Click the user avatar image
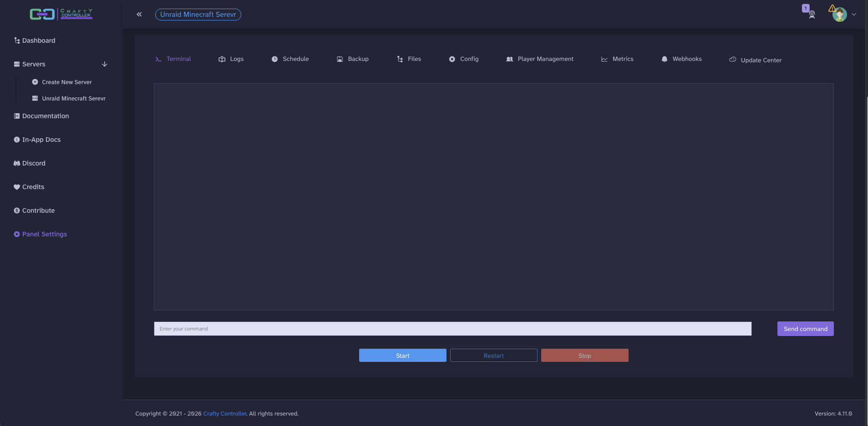This screenshot has height=426, width=868. point(839,15)
